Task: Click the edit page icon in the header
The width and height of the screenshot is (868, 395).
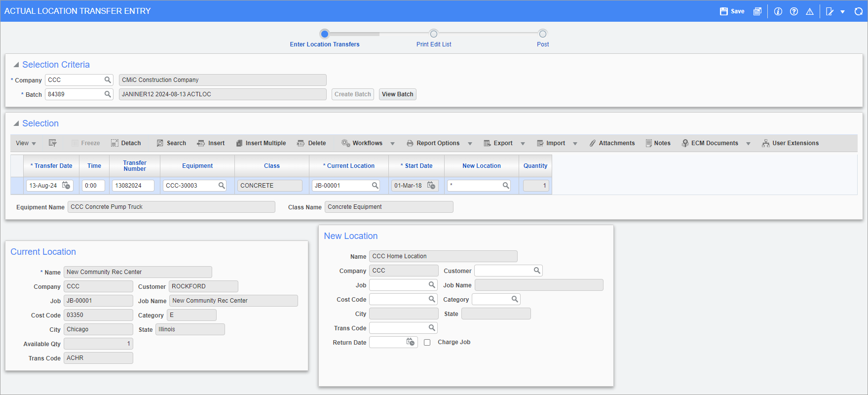Action: click(x=830, y=11)
